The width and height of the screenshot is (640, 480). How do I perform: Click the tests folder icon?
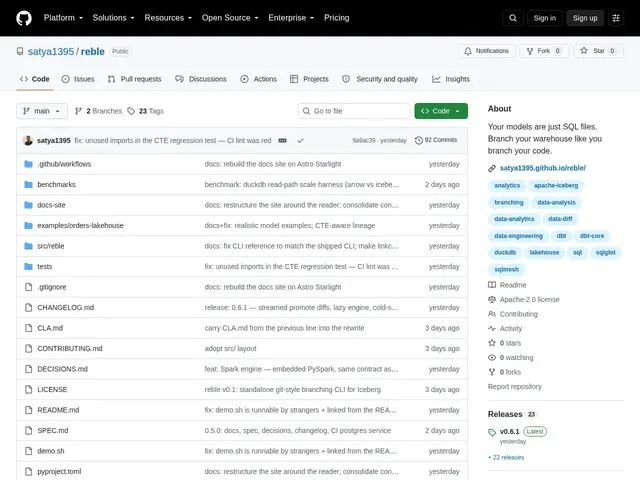coord(28,267)
